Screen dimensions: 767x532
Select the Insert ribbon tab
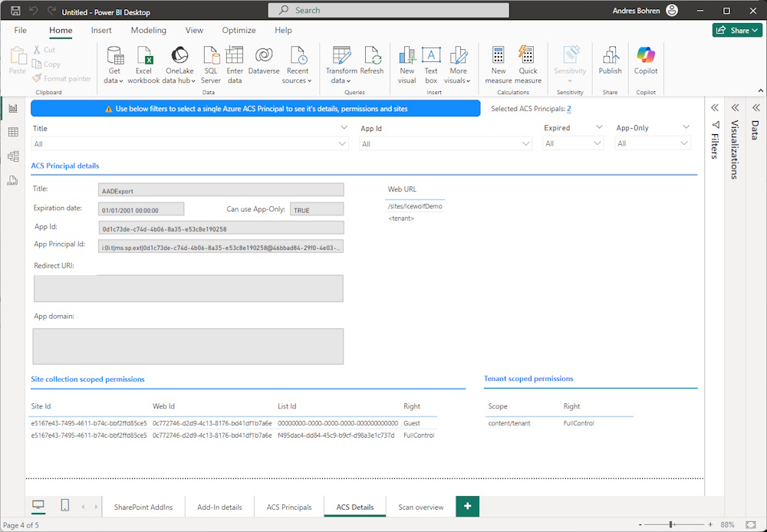pyautogui.click(x=101, y=31)
